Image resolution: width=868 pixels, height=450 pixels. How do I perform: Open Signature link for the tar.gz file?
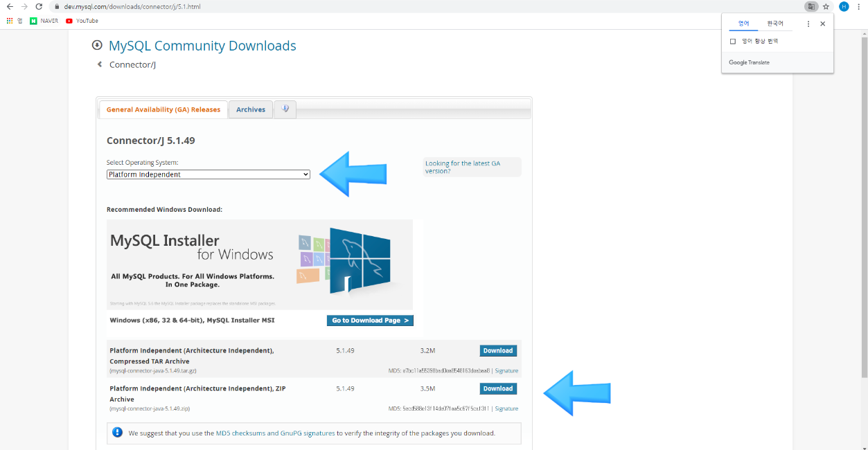[x=506, y=371]
